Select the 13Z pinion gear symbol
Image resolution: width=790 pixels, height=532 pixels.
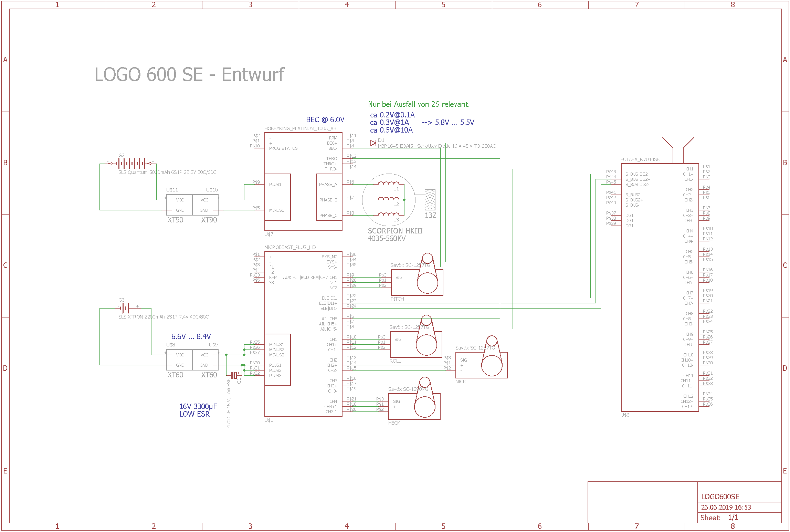coord(430,200)
